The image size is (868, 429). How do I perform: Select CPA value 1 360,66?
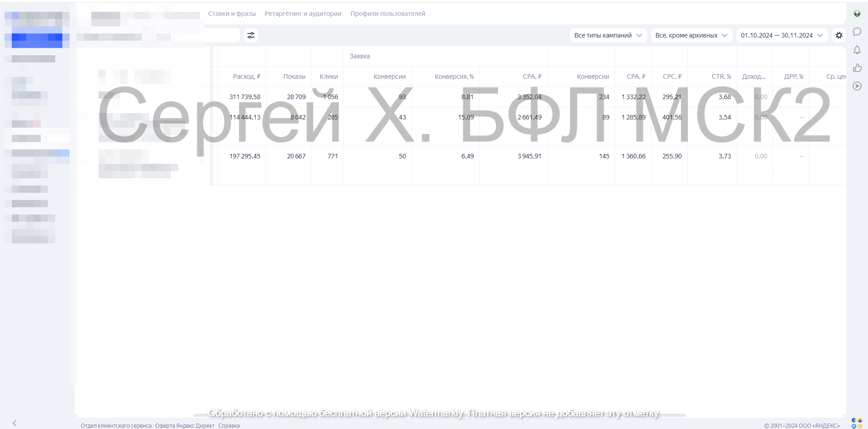pyautogui.click(x=633, y=156)
